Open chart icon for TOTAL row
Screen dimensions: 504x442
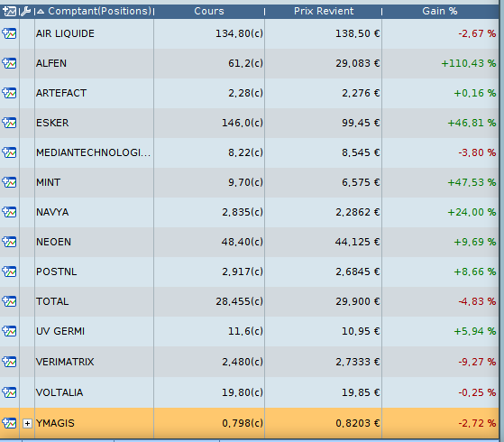tap(9, 301)
